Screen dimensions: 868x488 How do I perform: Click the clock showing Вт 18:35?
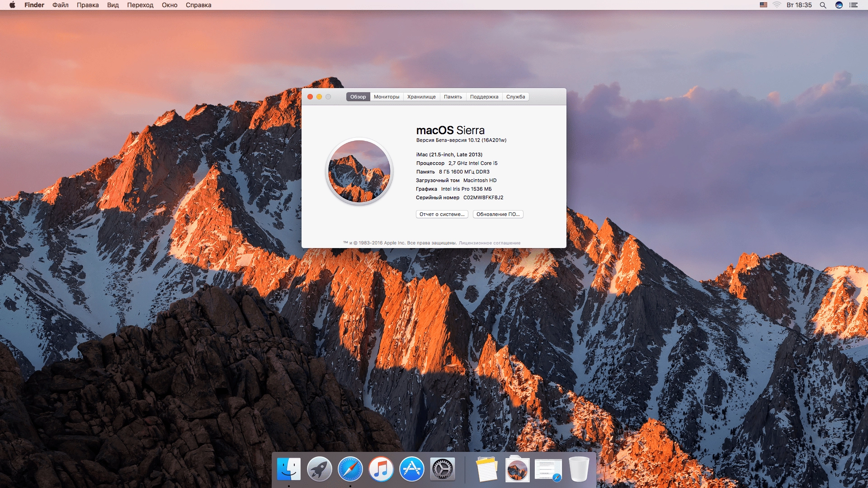pos(799,5)
